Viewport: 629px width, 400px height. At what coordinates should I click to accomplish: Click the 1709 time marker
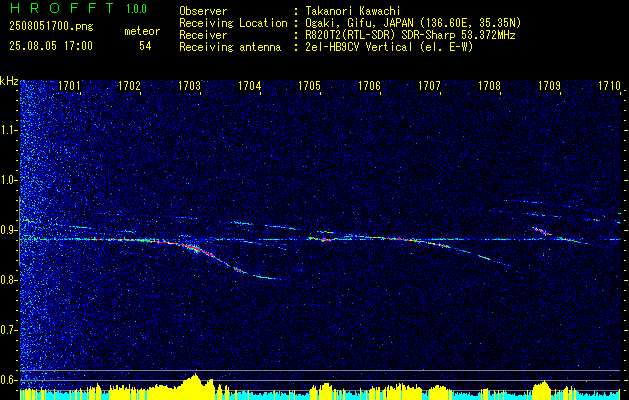click(x=549, y=86)
